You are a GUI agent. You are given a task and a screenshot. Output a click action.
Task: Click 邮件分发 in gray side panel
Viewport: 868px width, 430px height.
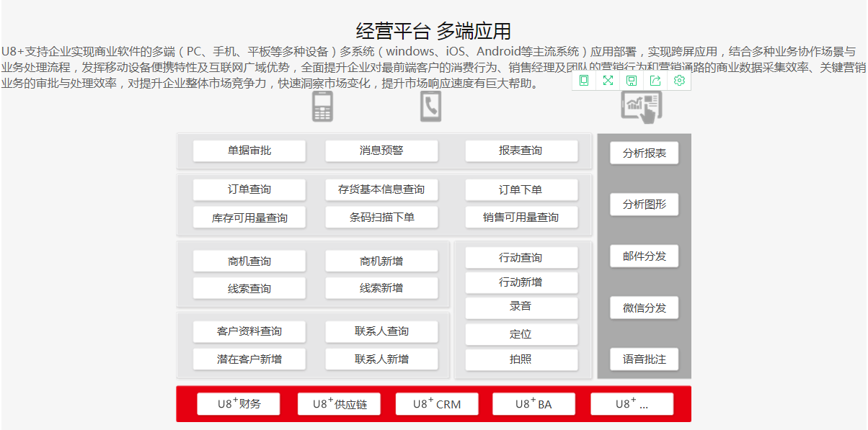tap(645, 256)
